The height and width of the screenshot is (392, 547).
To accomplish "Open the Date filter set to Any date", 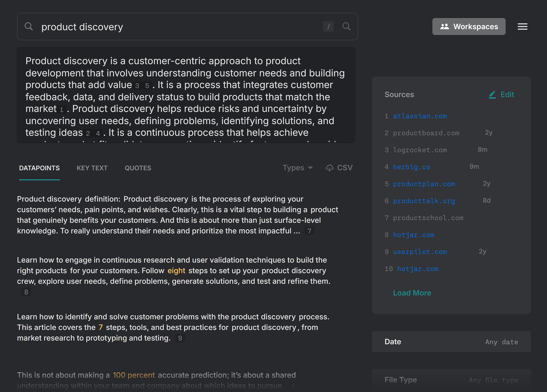I will click(451, 342).
